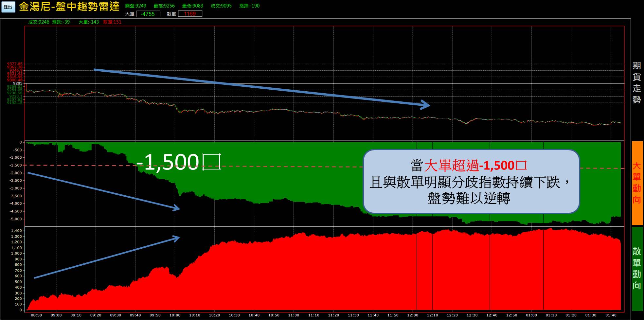Click the blue annotation callout box
644x320 pixels.
471,182
